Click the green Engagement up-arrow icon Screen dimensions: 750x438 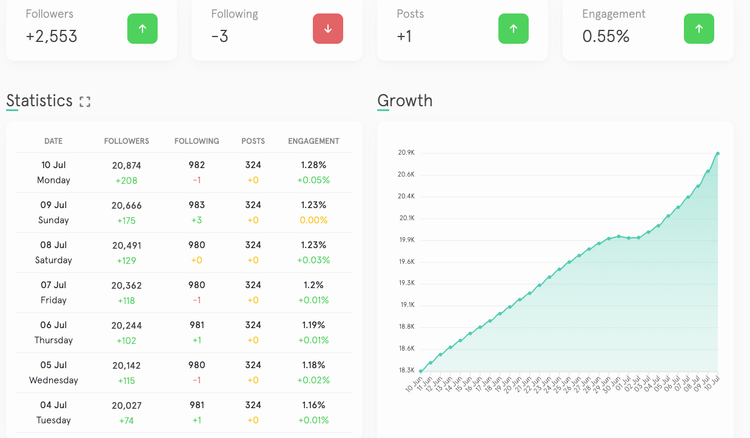(699, 29)
